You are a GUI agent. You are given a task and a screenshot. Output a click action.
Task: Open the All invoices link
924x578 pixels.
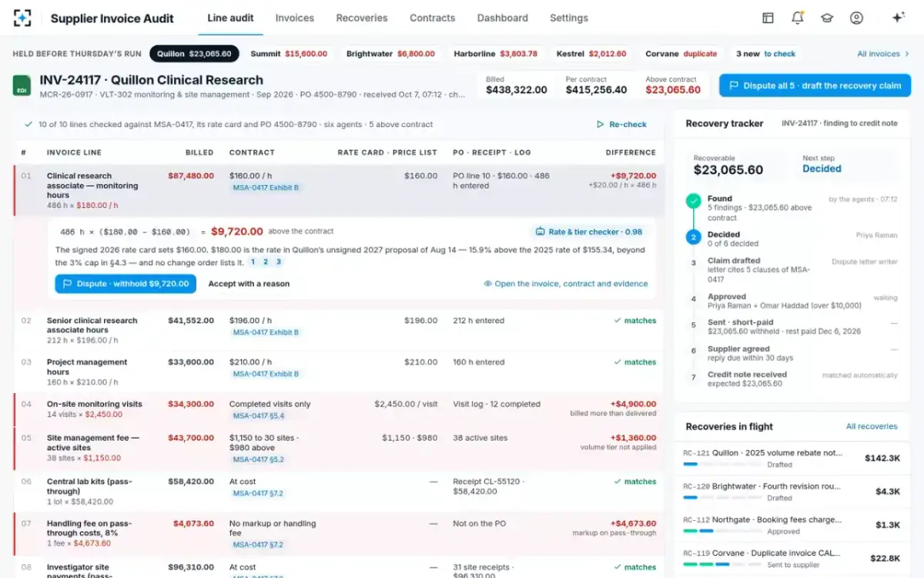coord(883,54)
